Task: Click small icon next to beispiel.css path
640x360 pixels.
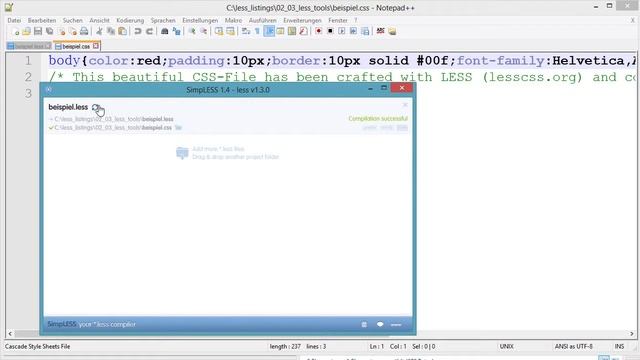Action: (178, 128)
